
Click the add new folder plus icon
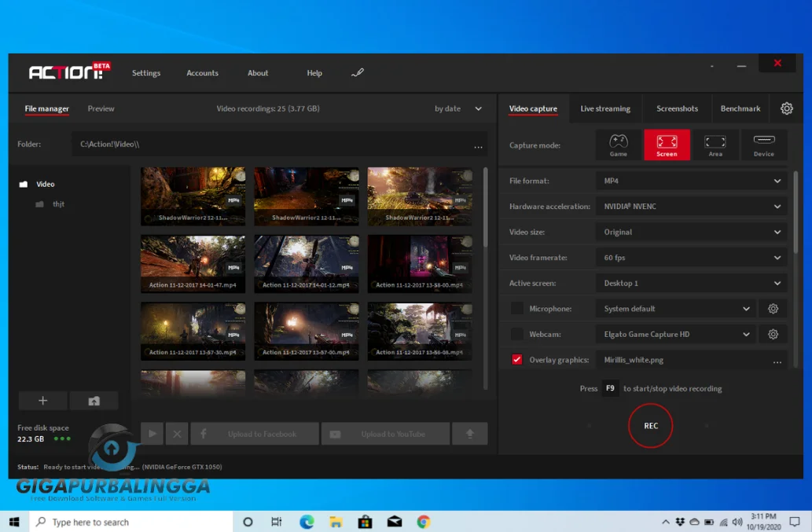pos(42,401)
